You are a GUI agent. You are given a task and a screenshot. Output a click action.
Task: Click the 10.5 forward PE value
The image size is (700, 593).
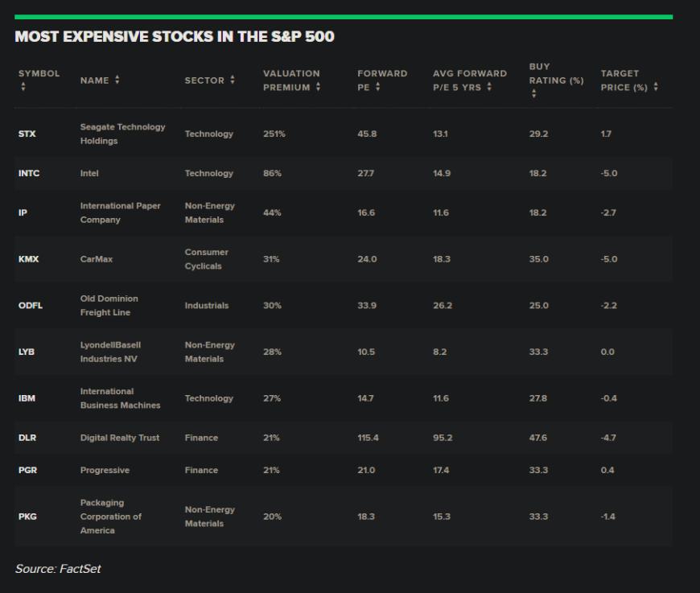pos(366,352)
